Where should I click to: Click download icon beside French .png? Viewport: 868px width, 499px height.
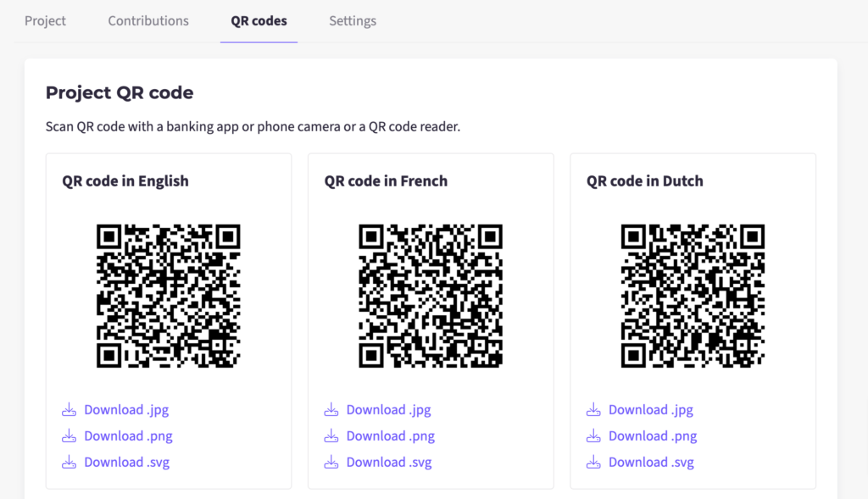click(331, 436)
